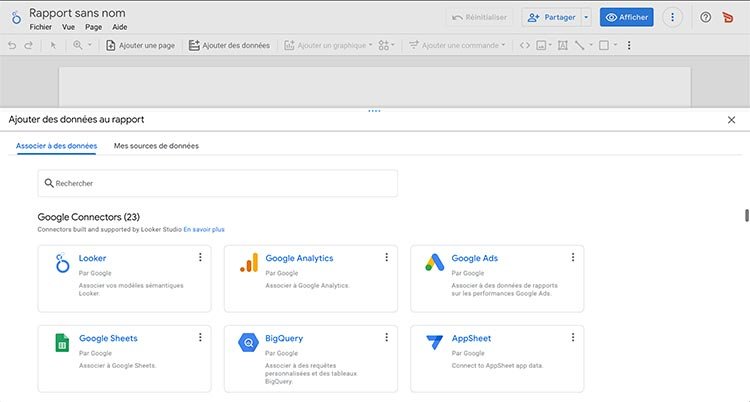The width and height of the screenshot is (750, 402).
Task: Open AppSheet card three-dot menu
Action: point(573,337)
